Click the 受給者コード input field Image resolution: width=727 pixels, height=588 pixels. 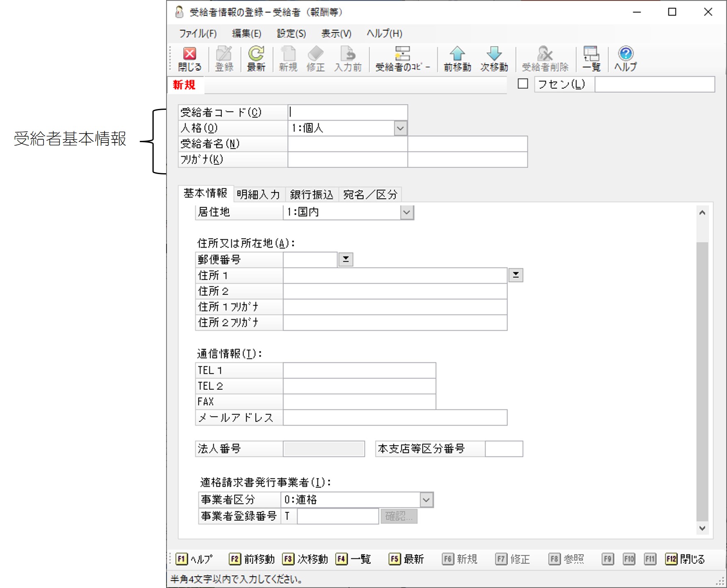click(347, 112)
